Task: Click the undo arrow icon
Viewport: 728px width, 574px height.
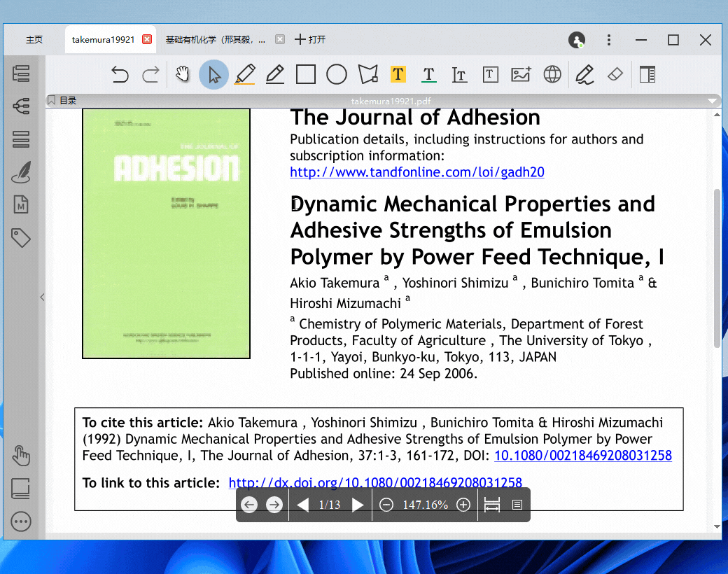Action: [x=120, y=74]
